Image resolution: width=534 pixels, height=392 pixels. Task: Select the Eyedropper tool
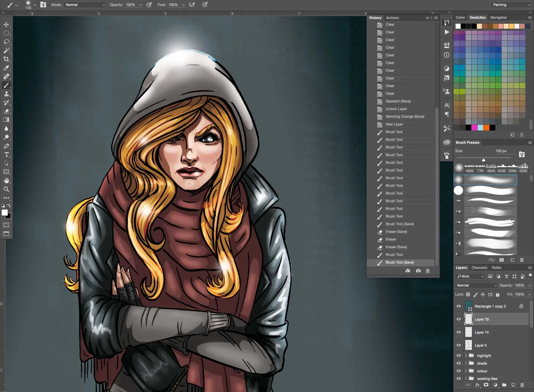(x=6, y=68)
